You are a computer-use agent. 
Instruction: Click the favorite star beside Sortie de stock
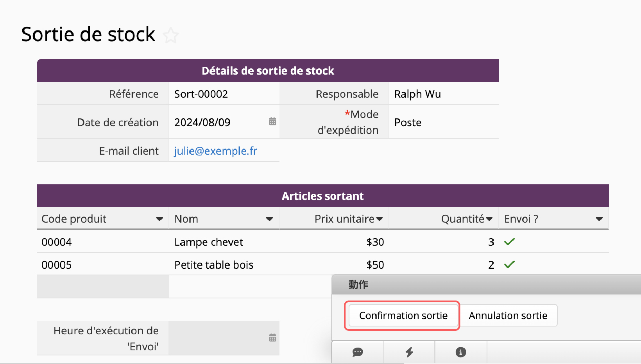click(x=171, y=36)
